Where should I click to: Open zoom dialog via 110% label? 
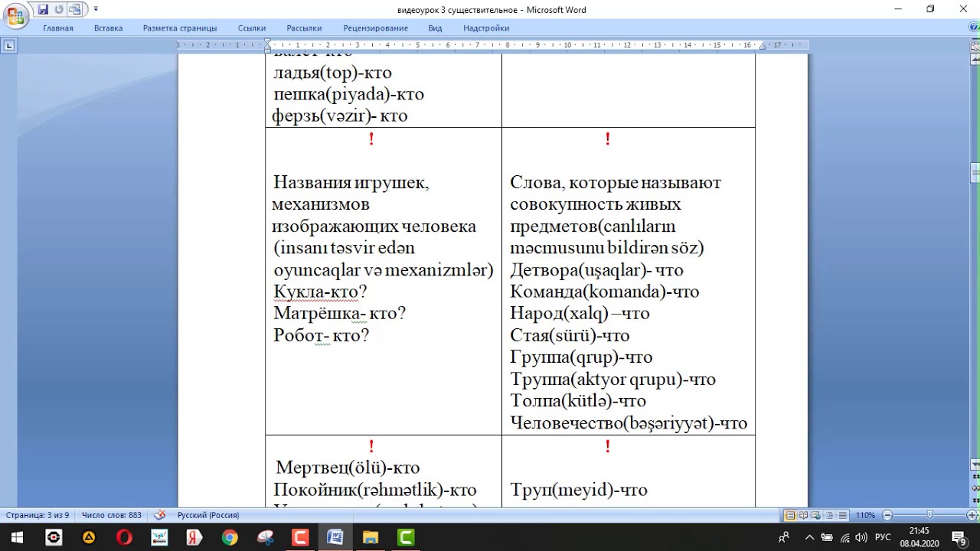pyautogui.click(x=865, y=515)
